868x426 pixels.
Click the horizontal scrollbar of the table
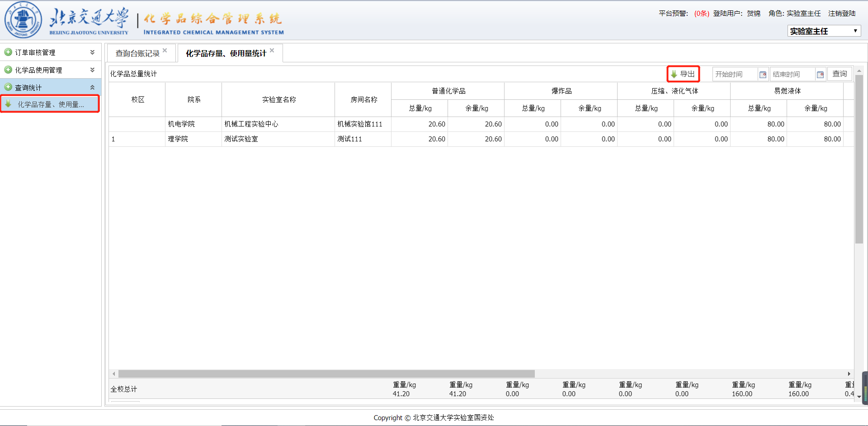tap(326, 374)
